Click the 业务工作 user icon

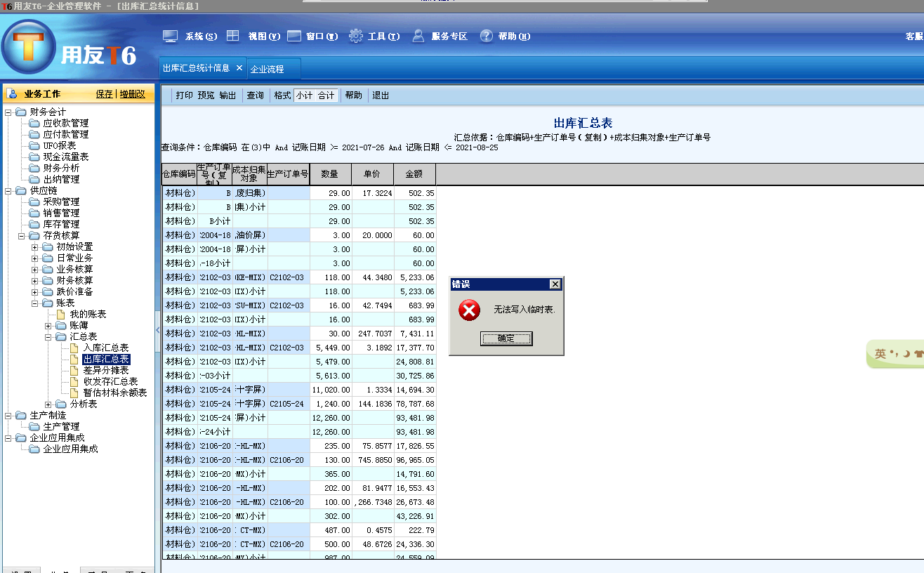pos(12,93)
